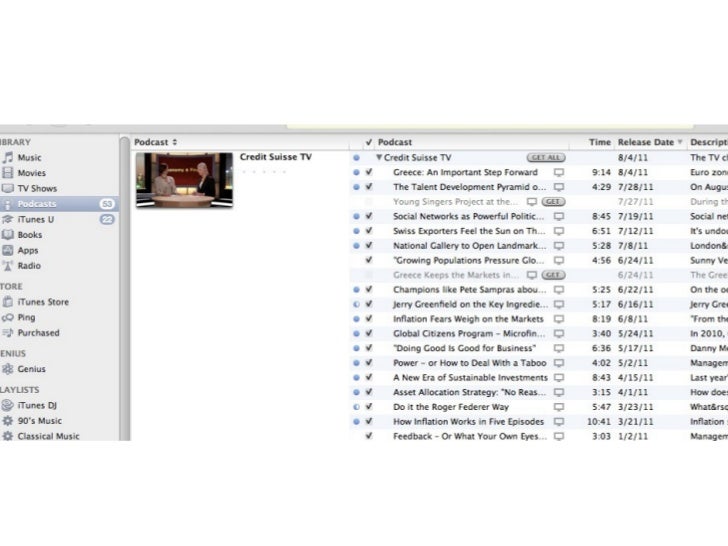
Task: Click the sidebar vertical scrollbar
Action: tap(124, 288)
